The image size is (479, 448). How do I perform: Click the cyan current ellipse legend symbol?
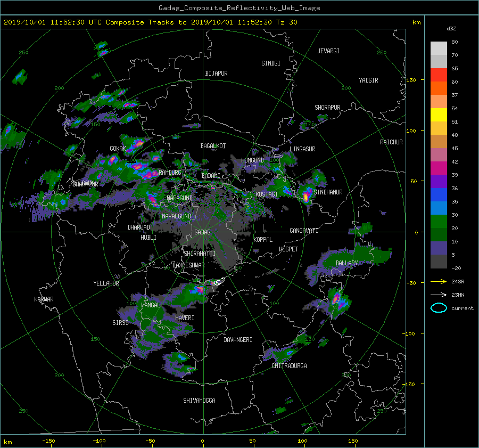(x=439, y=308)
